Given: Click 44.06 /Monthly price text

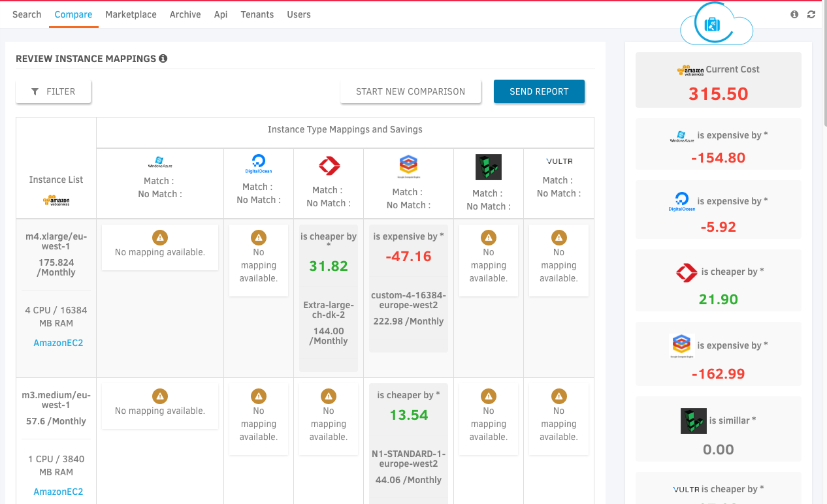Looking at the screenshot, I should tap(408, 480).
